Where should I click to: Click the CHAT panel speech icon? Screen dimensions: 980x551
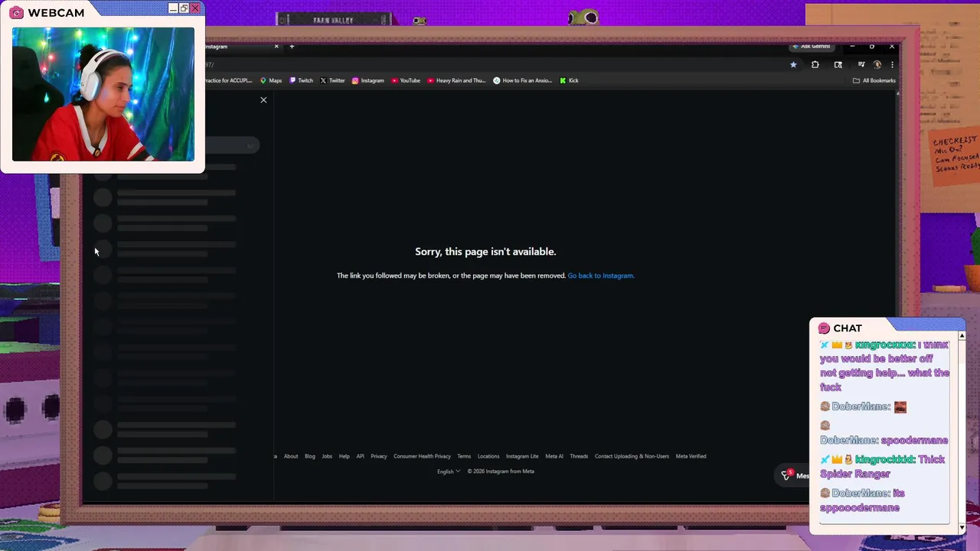(824, 328)
